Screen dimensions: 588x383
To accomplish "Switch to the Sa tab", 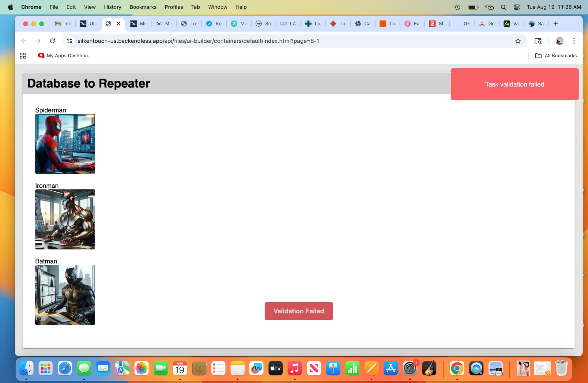I will point(537,24).
